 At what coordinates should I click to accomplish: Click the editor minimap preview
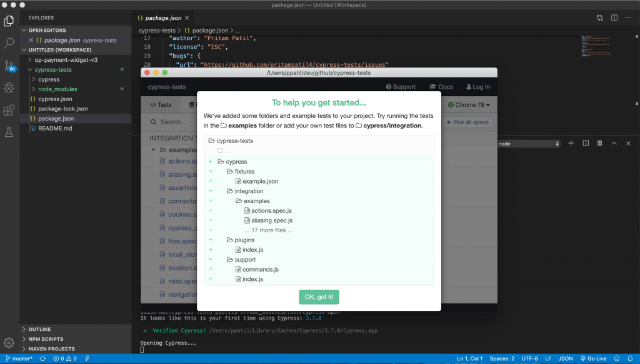597,47
